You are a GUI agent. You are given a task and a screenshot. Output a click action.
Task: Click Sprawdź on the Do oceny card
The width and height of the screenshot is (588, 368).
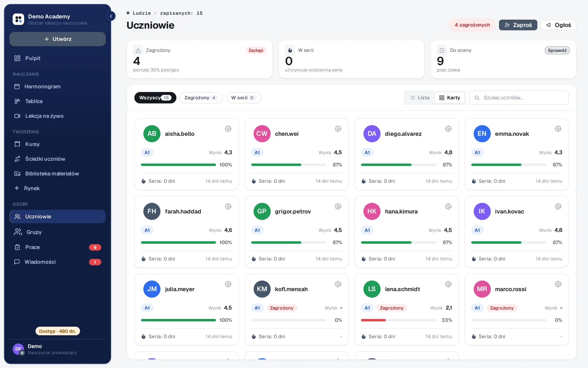[x=557, y=50]
